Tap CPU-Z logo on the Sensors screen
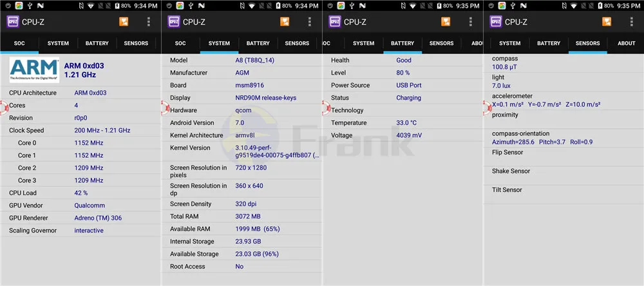This screenshot has height=286, width=644. pyautogui.click(x=496, y=21)
